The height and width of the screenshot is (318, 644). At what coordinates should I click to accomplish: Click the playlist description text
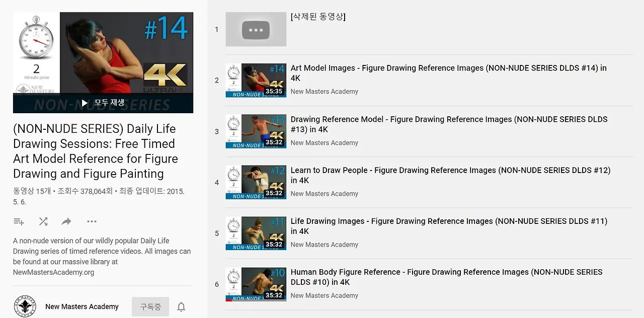102,256
